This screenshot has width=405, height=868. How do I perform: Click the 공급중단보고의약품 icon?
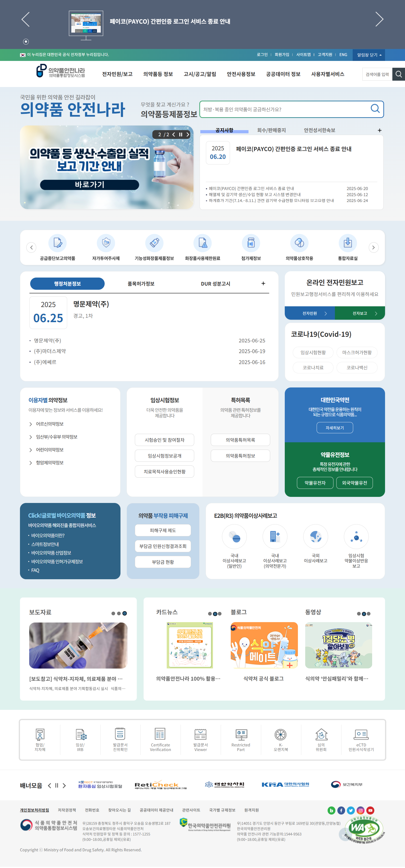(x=57, y=243)
